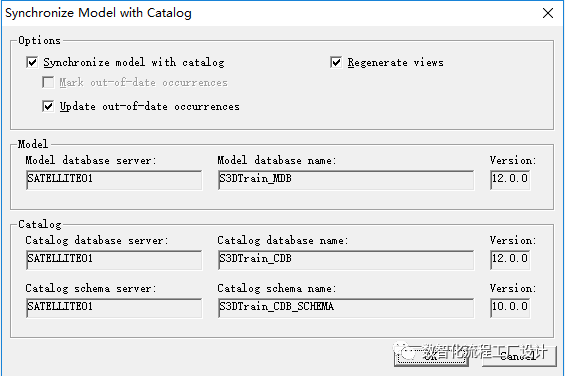Viewport: 565px width, 376px height.
Task: Tick the Mark out-of-date occurrences checkbox
Action: coord(48,83)
